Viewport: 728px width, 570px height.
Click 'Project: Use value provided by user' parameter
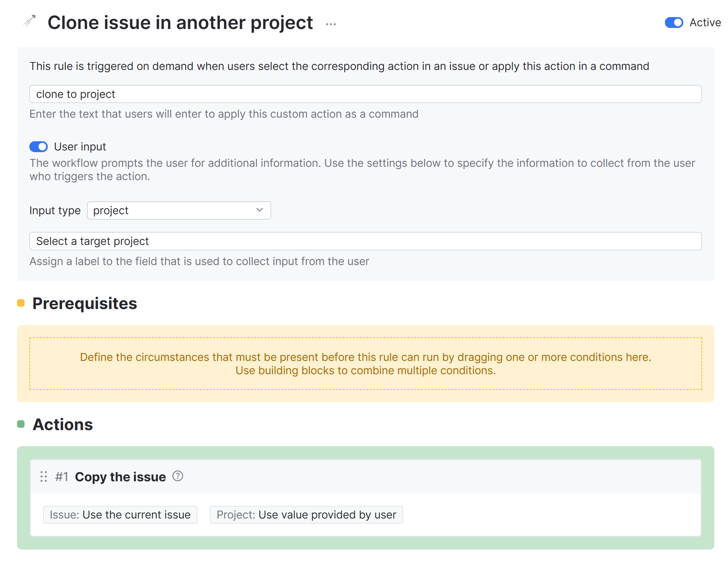point(306,514)
